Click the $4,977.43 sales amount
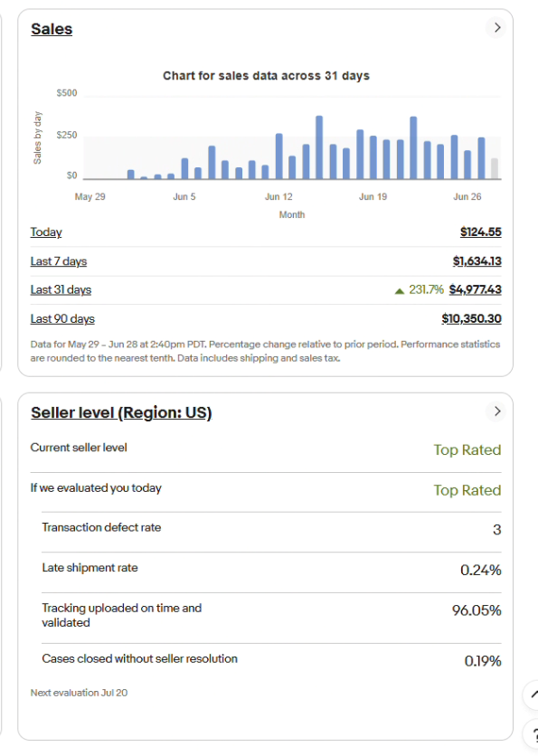The width and height of the screenshot is (538, 756). (475, 289)
